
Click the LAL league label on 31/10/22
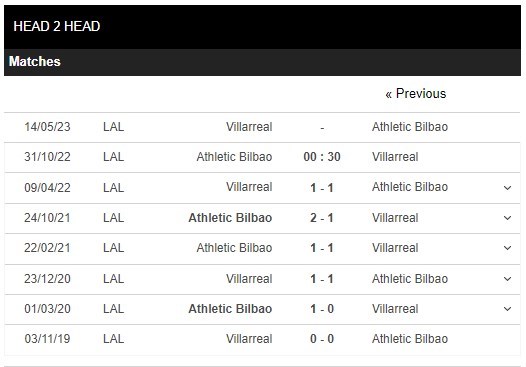tap(113, 157)
